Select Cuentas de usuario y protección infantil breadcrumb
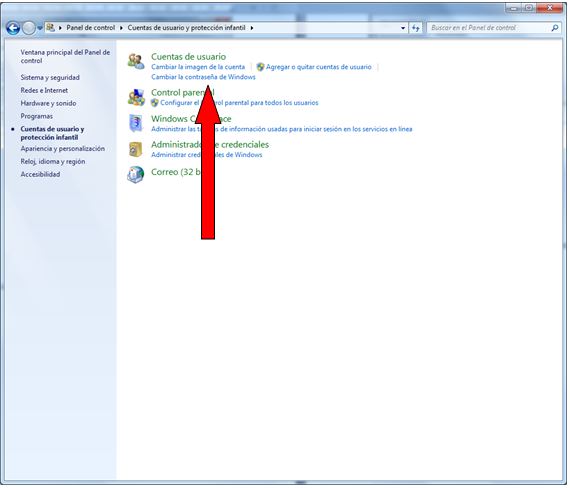This screenshot has height=488, width=570. 186,28
